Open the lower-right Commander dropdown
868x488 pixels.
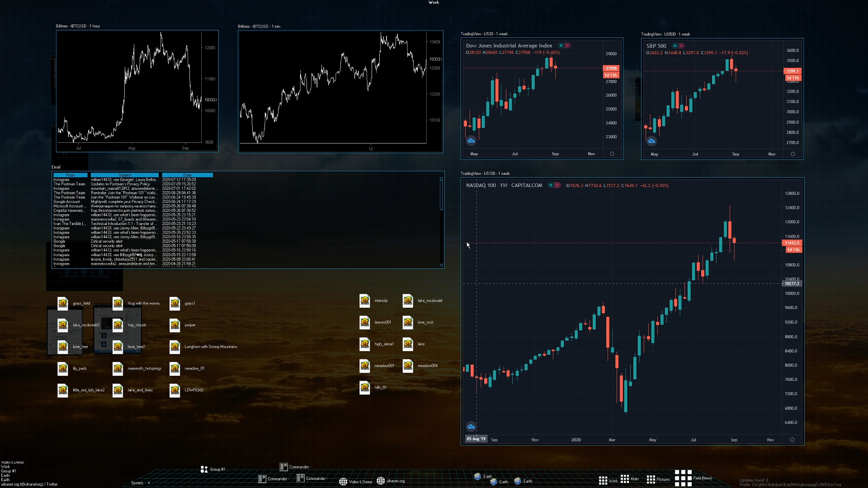point(312,478)
